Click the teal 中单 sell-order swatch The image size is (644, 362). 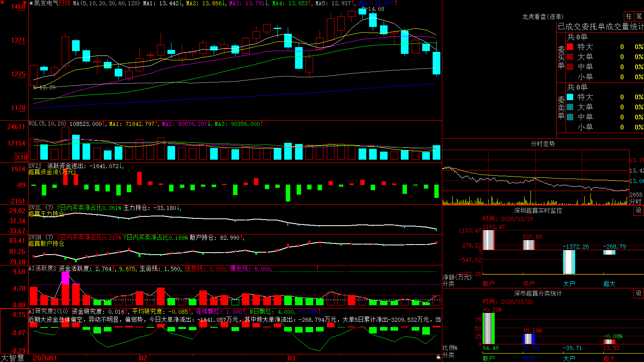pyautogui.click(x=570, y=117)
